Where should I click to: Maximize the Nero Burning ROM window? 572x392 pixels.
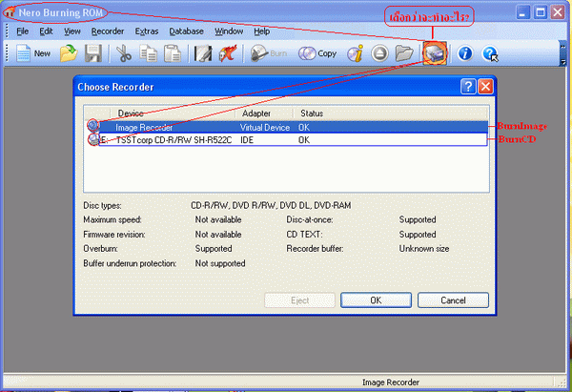point(541,12)
